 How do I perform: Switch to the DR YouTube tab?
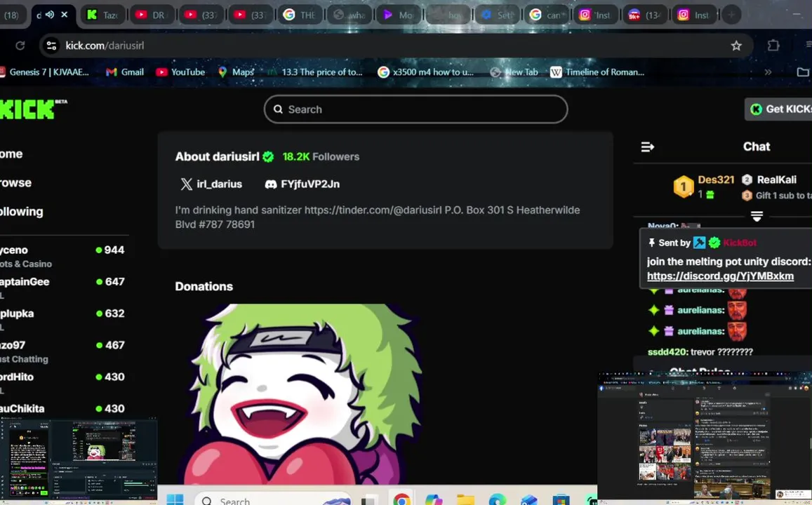pos(150,15)
